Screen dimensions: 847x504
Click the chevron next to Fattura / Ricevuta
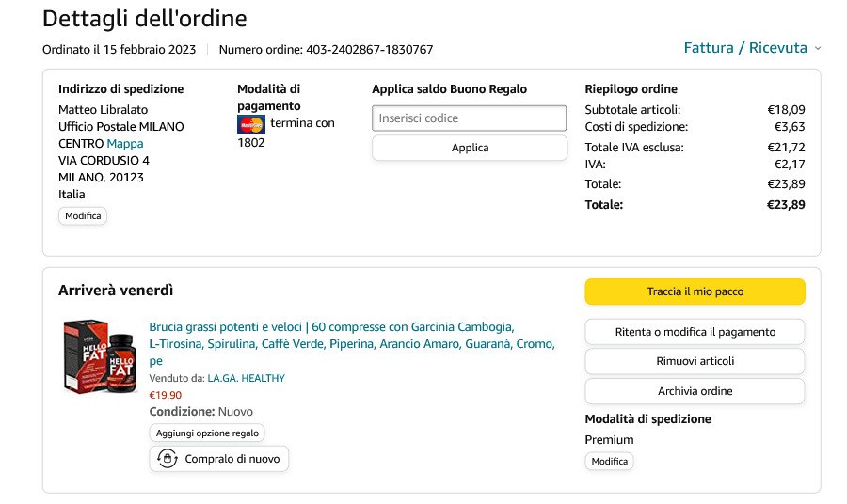818,49
